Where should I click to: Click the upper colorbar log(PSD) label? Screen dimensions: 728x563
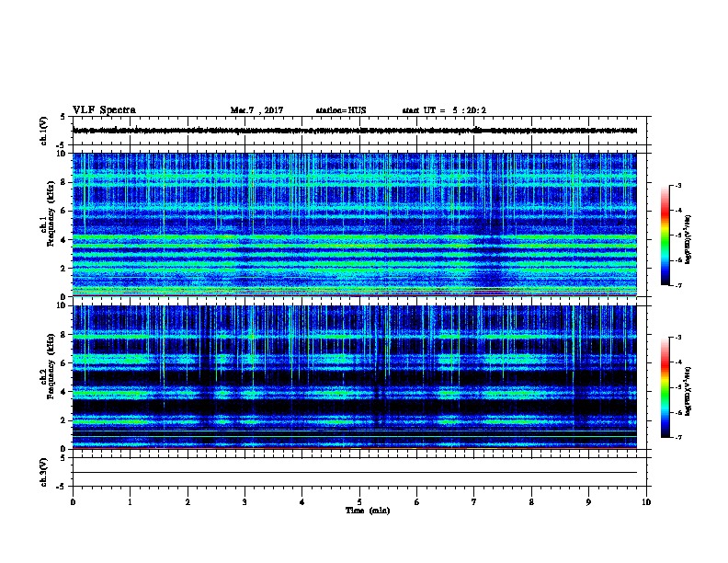tap(688, 239)
